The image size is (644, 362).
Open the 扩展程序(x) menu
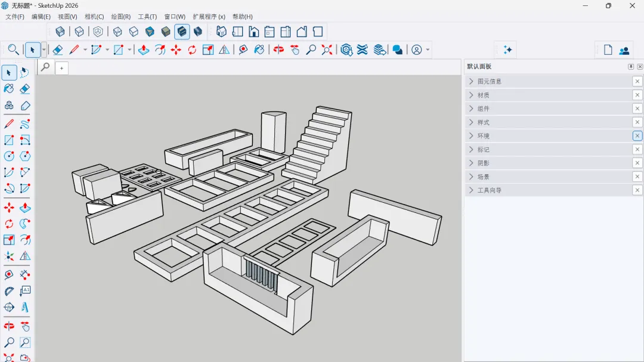tap(209, 17)
